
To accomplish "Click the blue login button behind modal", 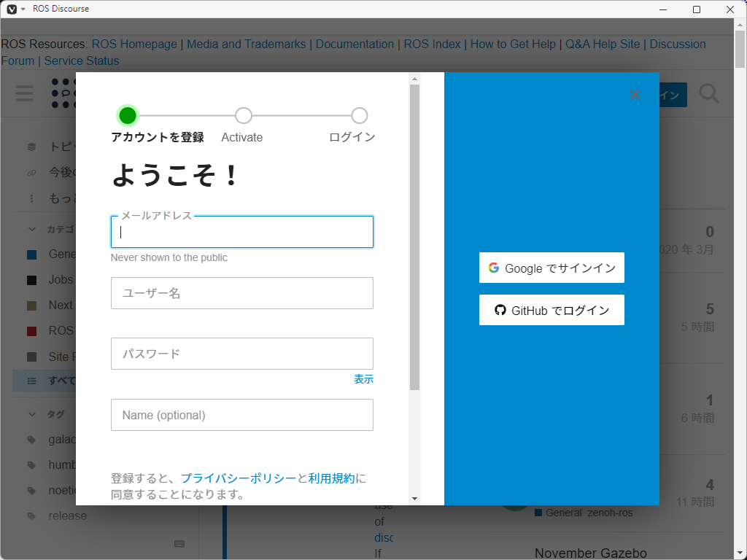I will pyautogui.click(x=673, y=95).
